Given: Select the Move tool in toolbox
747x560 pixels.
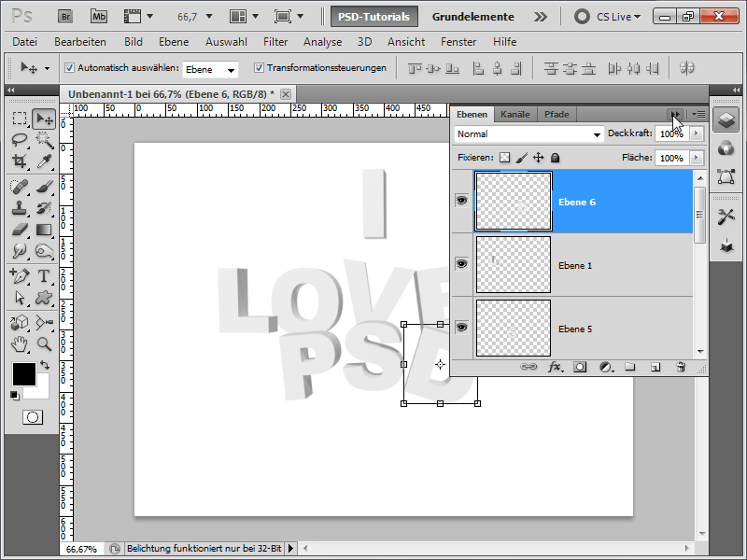Looking at the screenshot, I should (x=44, y=119).
